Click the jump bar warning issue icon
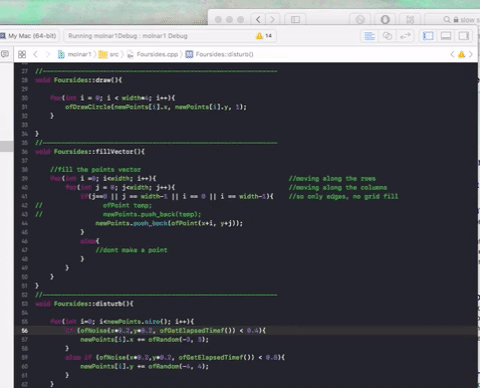This screenshot has height=388, width=480. [x=461, y=54]
